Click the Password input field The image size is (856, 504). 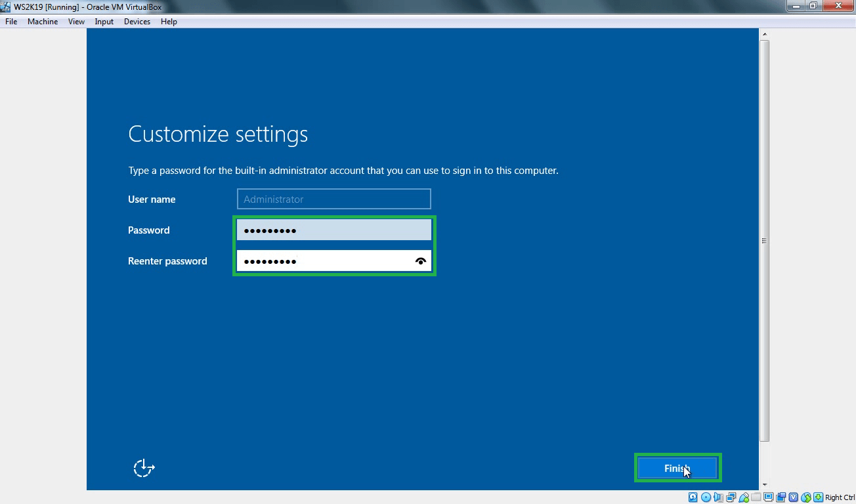tap(333, 230)
